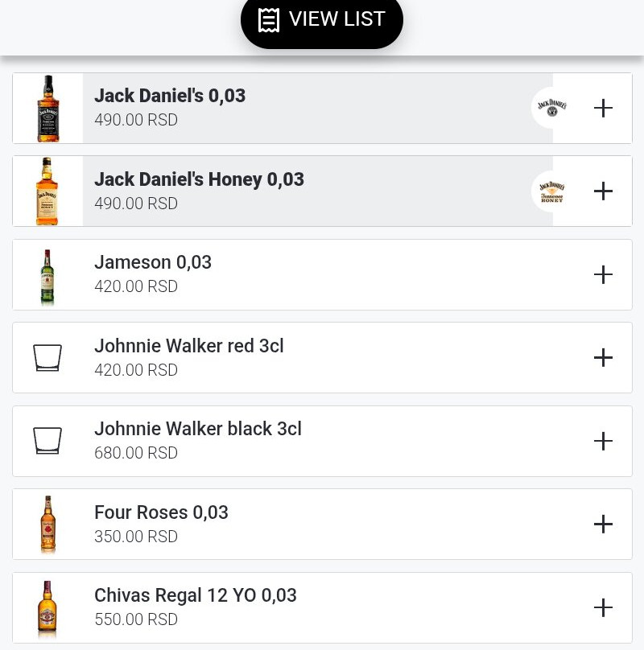Screen dimensions: 644x650
Task: Click the Johnnie Walker red glass icon
Action: [47, 358]
